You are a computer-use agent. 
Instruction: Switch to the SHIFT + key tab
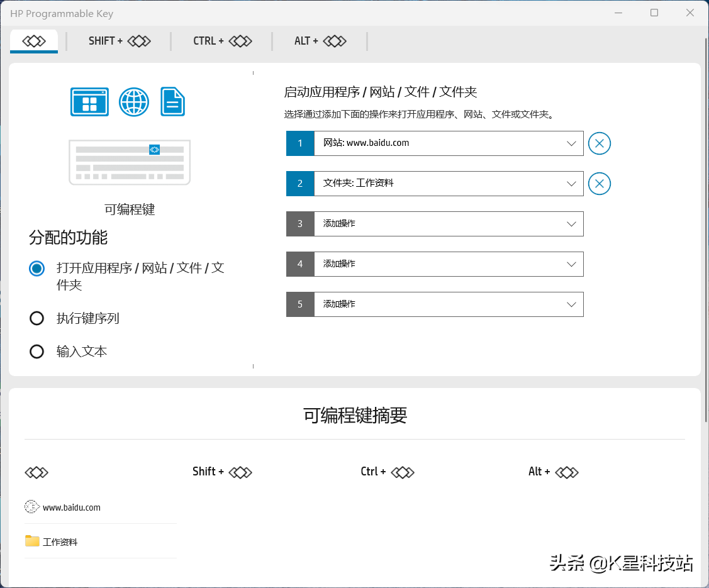pyautogui.click(x=120, y=41)
